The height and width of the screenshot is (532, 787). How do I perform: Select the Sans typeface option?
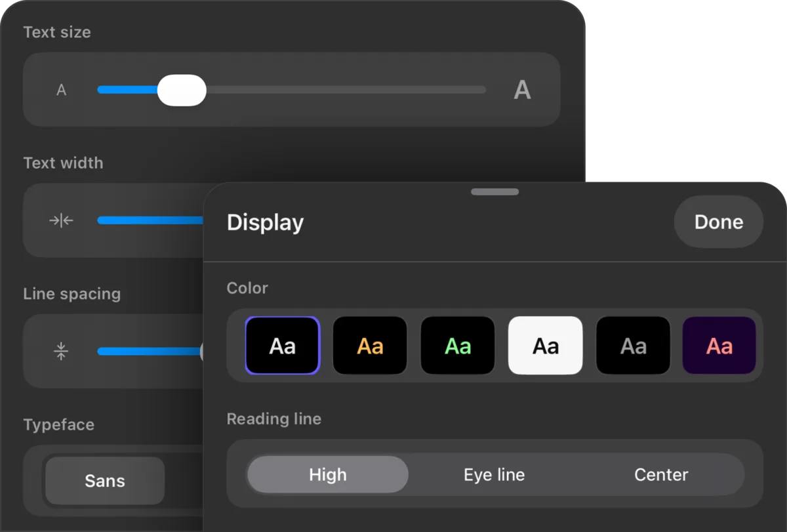[x=105, y=481]
